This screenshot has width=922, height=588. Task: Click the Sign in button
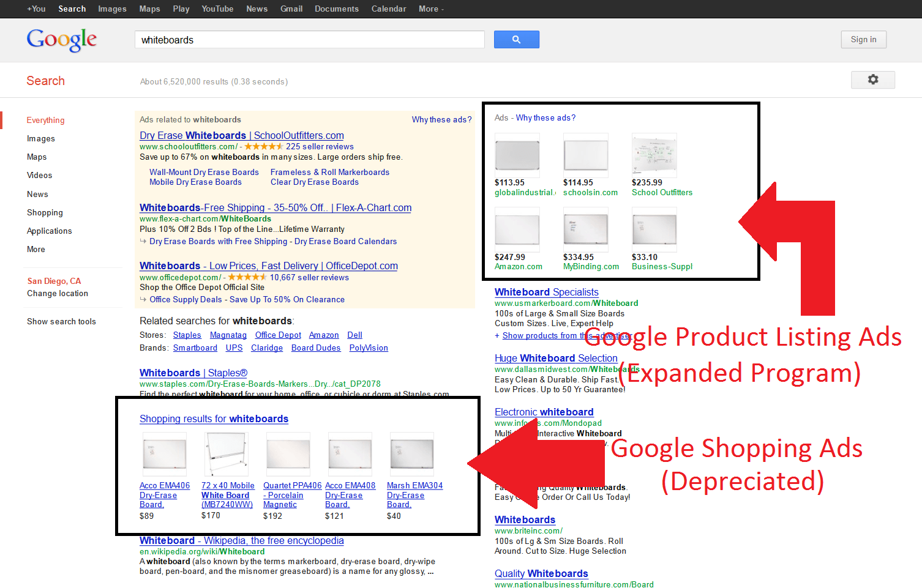(x=863, y=40)
